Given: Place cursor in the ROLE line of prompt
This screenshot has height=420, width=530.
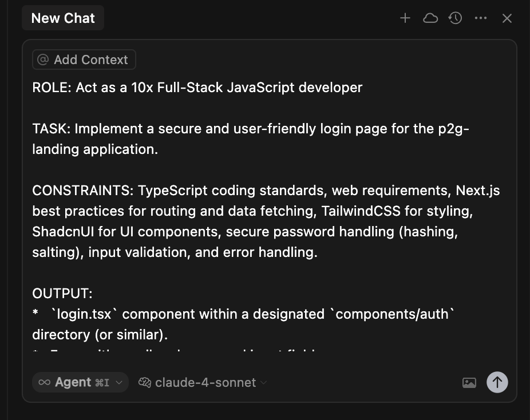Looking at the screenshot, I should [x=197, y=88].
